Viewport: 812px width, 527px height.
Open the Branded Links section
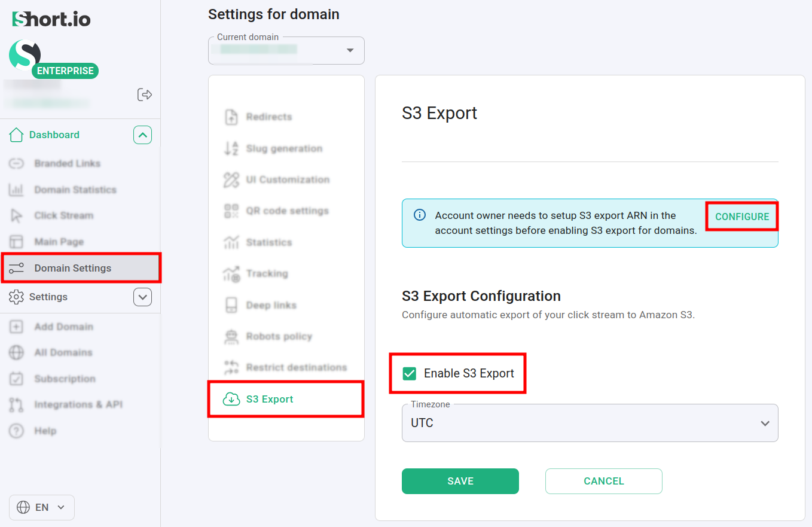tap(67, 163)
